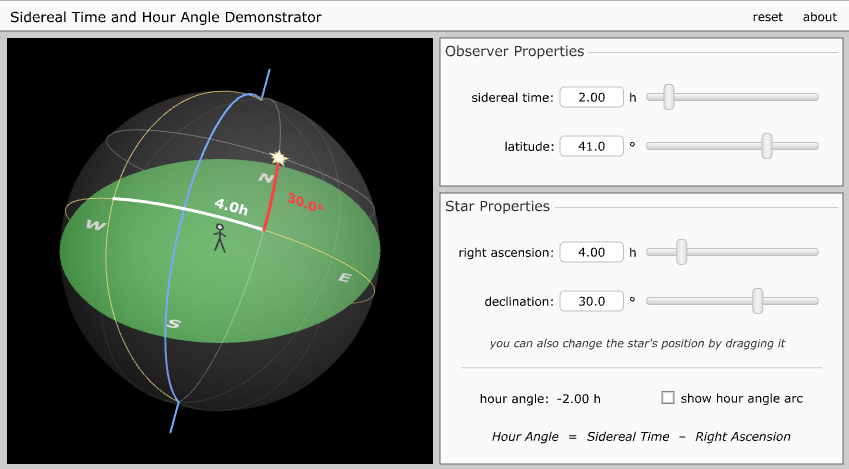Screen dimensions: 849x469
Task: Click the red 30.0° declination label
Action: (x=306, y=203)
